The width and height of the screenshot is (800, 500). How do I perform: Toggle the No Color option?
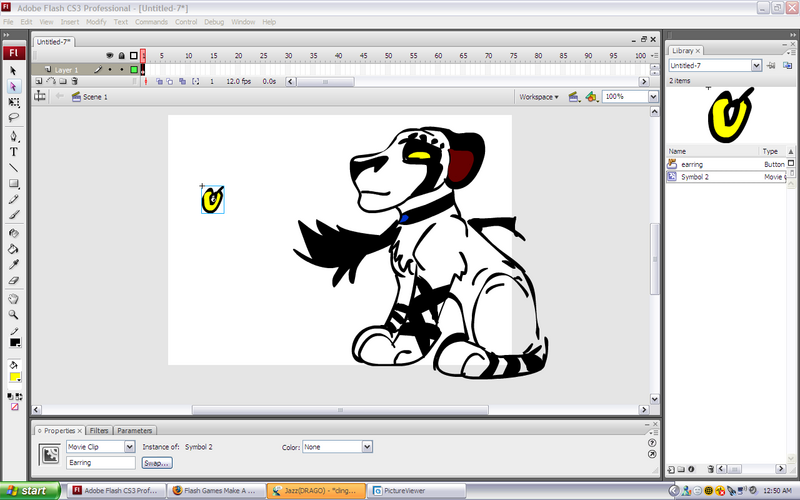[x=14, y=407]
